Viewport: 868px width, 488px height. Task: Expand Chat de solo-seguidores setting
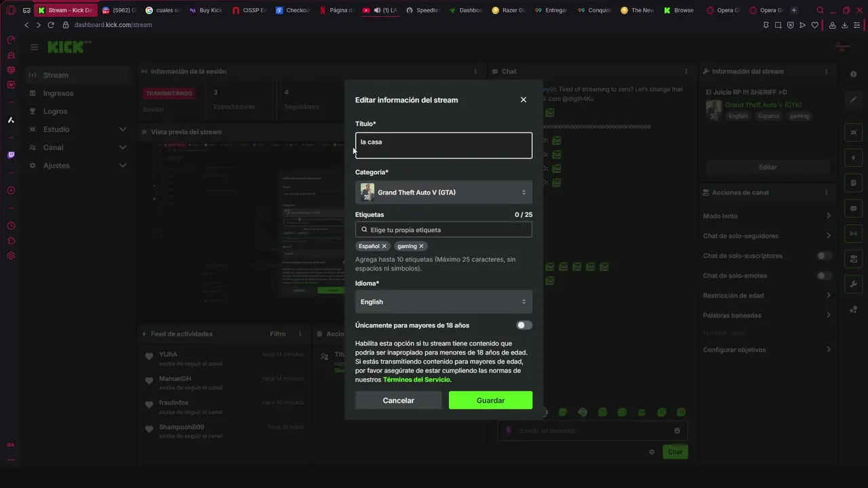767,236
